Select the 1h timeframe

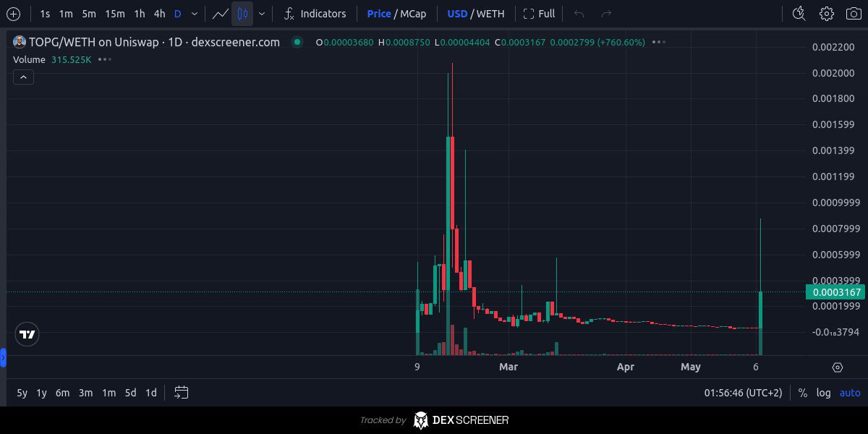tap(140, 14)
